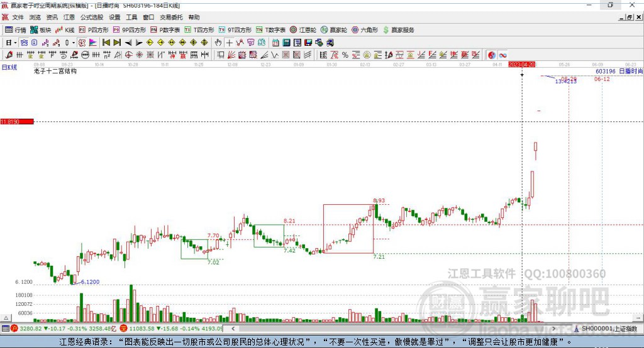
Task: Click the save floppy disk icon
Action: (x=308, y=43)
